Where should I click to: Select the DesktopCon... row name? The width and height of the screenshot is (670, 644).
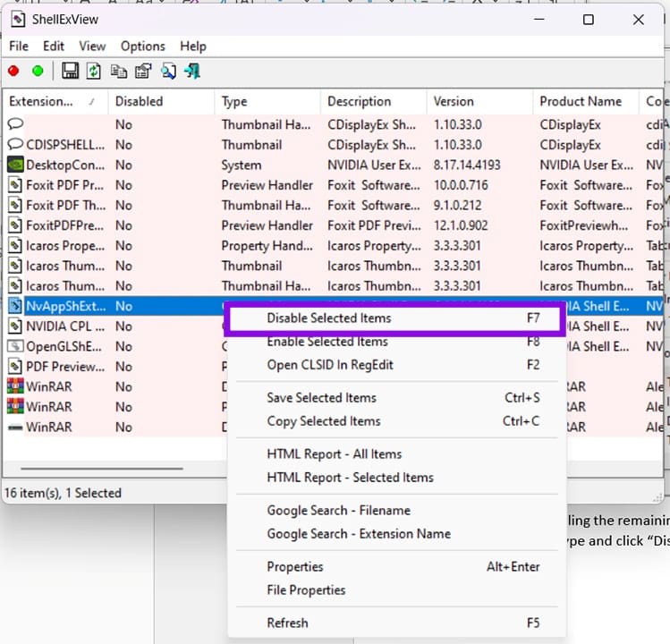(x=65, y=165)
